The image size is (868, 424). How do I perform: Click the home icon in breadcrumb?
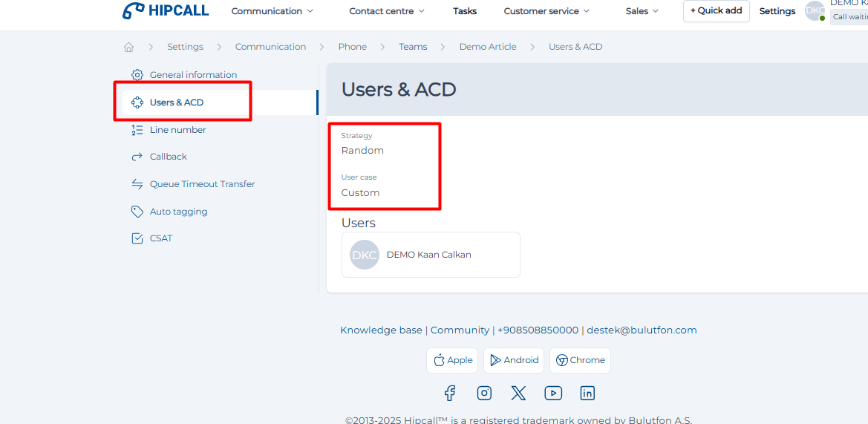[128, 47]
